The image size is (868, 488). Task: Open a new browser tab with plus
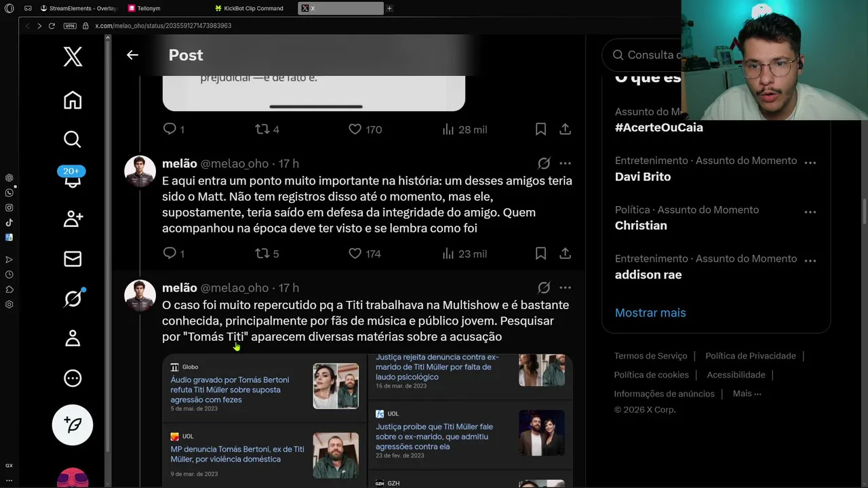pyautogui.click(x=389, y=8)
